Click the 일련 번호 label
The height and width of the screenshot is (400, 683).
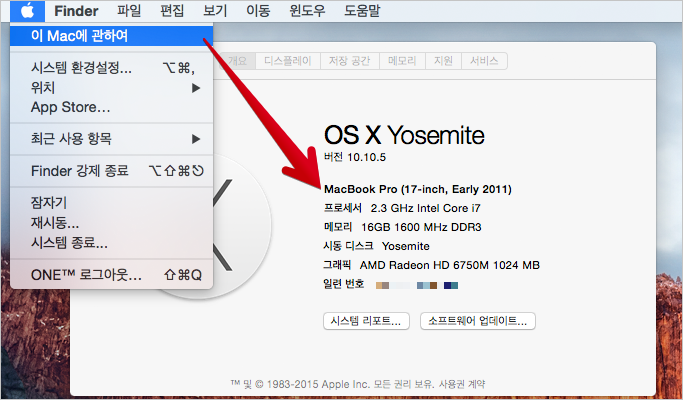[344, 285]
